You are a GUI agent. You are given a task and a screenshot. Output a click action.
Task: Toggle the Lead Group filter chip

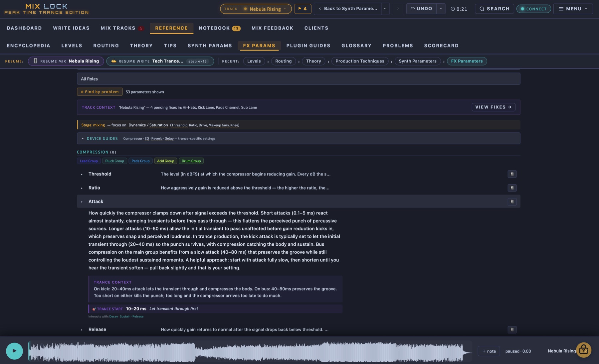tap(89, 161)
